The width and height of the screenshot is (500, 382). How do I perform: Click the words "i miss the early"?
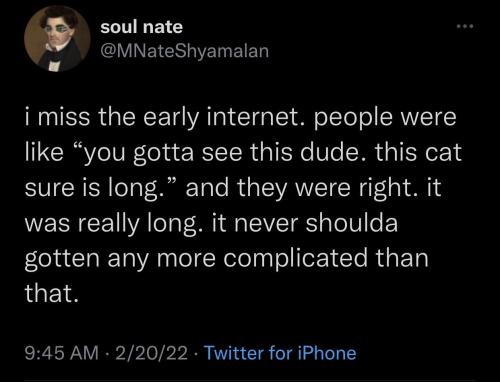tap(112, 118)
